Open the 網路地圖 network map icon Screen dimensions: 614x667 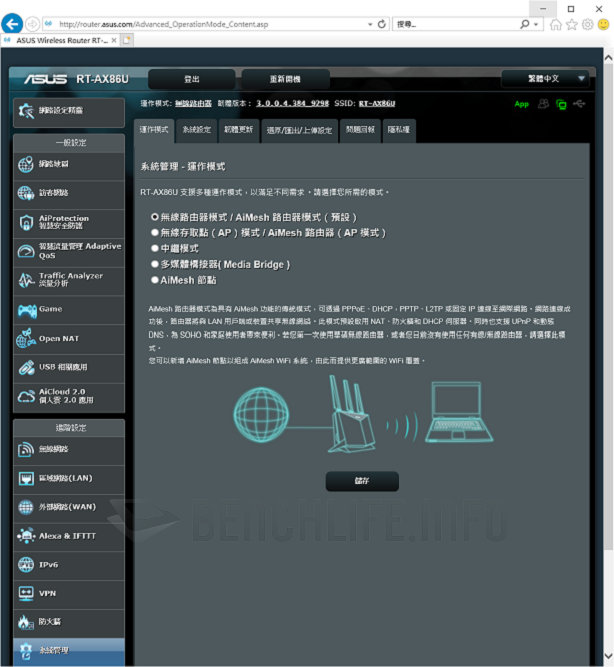[26, 165]
